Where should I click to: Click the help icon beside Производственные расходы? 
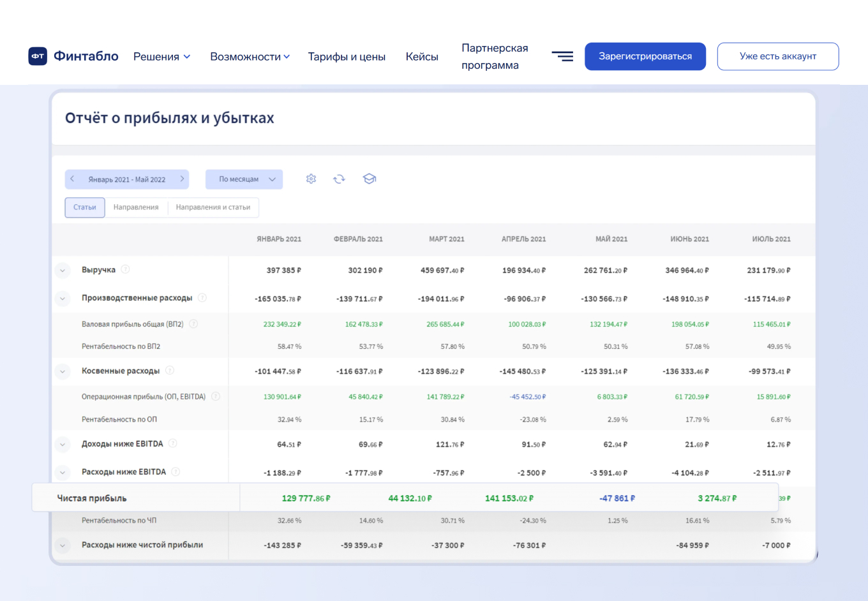coord(202,298)
